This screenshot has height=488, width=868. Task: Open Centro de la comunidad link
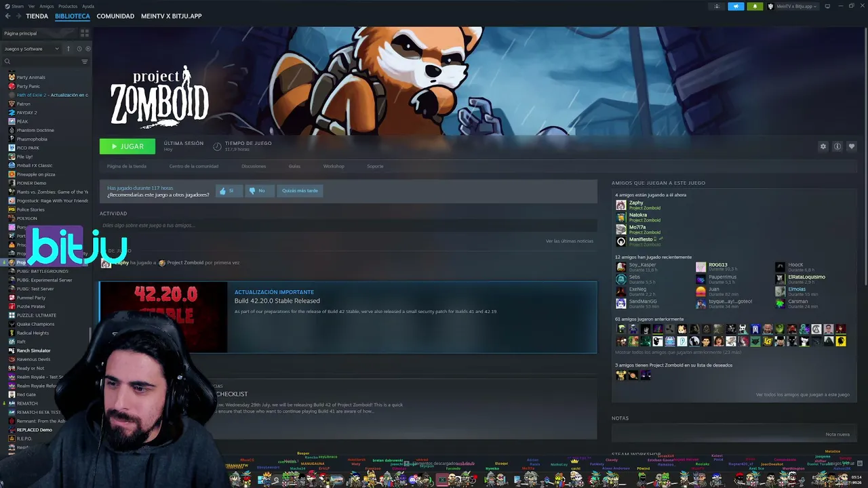coord(194,166)
